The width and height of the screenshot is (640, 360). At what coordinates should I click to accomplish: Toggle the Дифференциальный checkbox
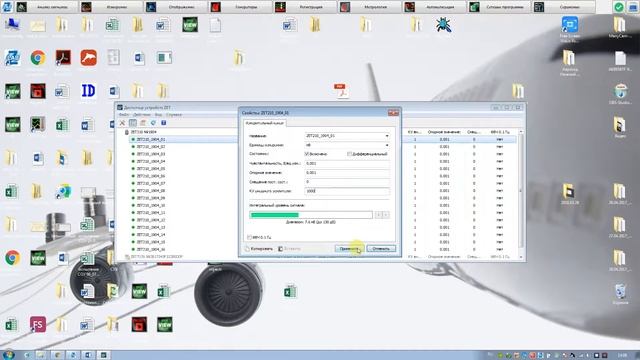[x=349, y=154]
